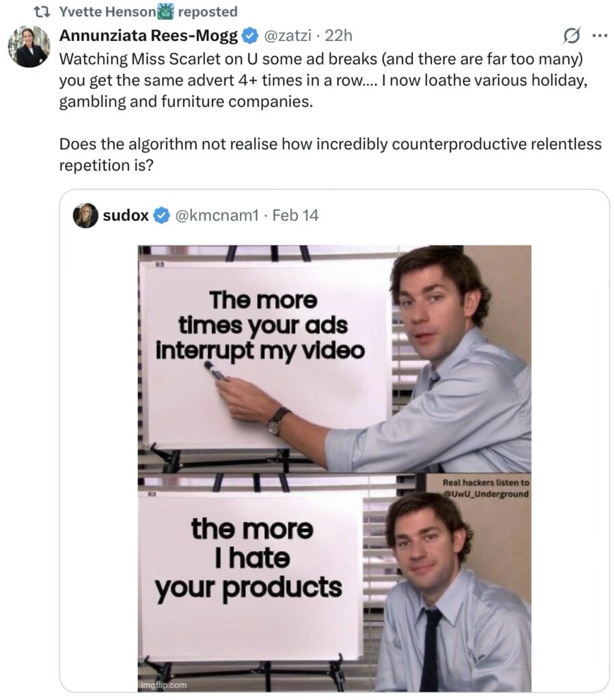This screenshot has height=700, width=615.
Task: Click the blue verified badge next to Rees-Mogg
Action: (250, 36)
